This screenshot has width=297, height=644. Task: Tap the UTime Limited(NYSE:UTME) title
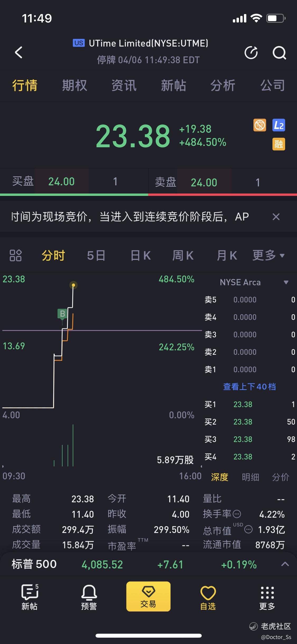click(x=148, y=43)
